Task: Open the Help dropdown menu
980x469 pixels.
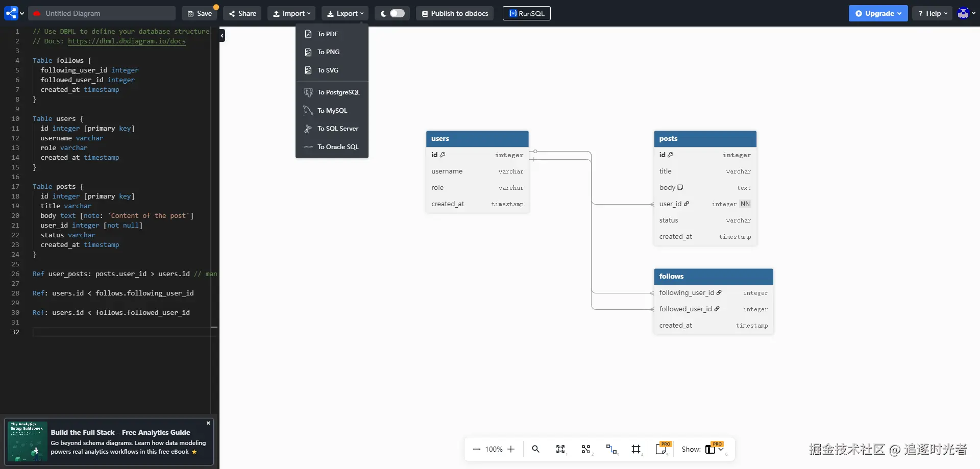Action: 932,13
